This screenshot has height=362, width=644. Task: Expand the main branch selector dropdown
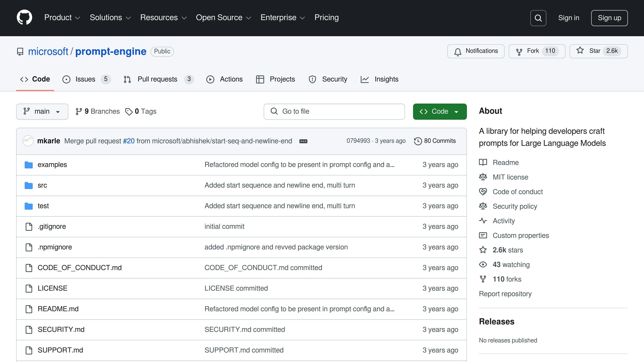point(42,111)
